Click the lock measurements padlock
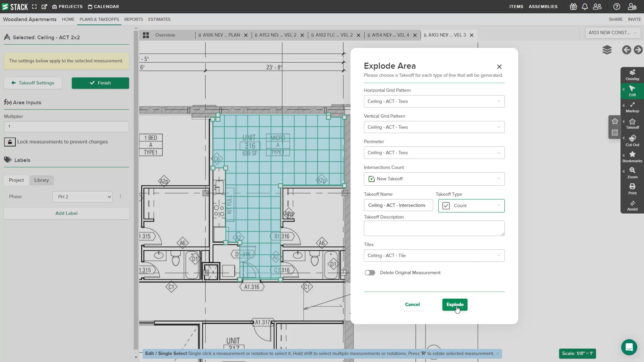Screen dimensions: 644x362 pos(10,142)
